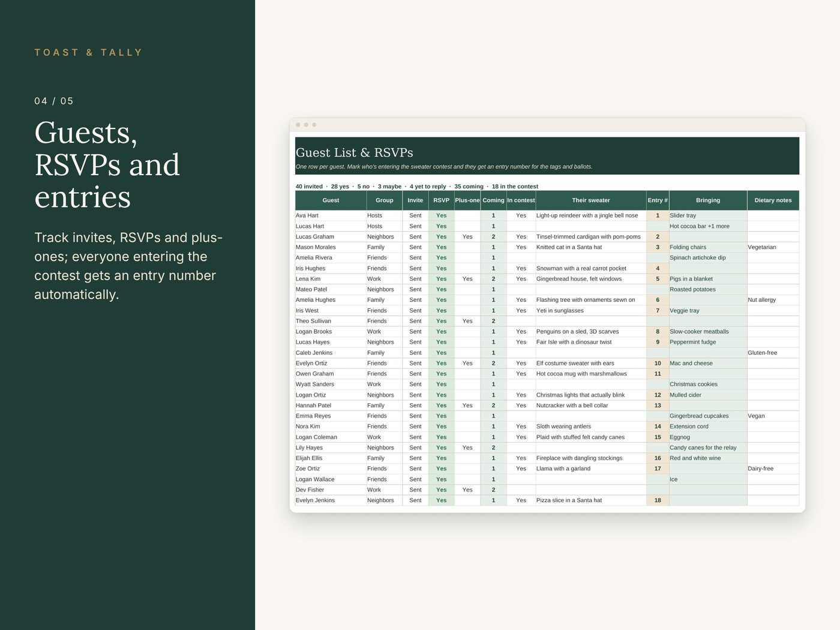Select the Sloth wearing antlers cell
This screenshot has width=840, height=630.
tap(591, 427)
